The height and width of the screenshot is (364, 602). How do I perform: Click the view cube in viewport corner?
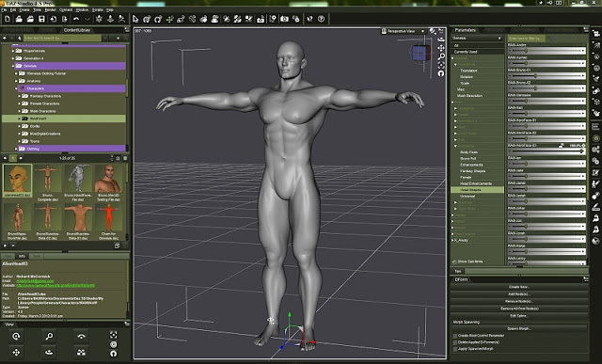[421, 54]
